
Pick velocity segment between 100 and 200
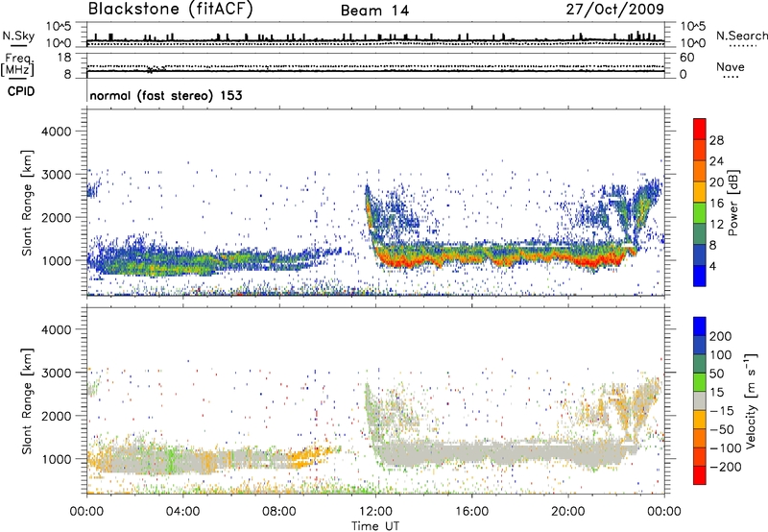[700, 345]
